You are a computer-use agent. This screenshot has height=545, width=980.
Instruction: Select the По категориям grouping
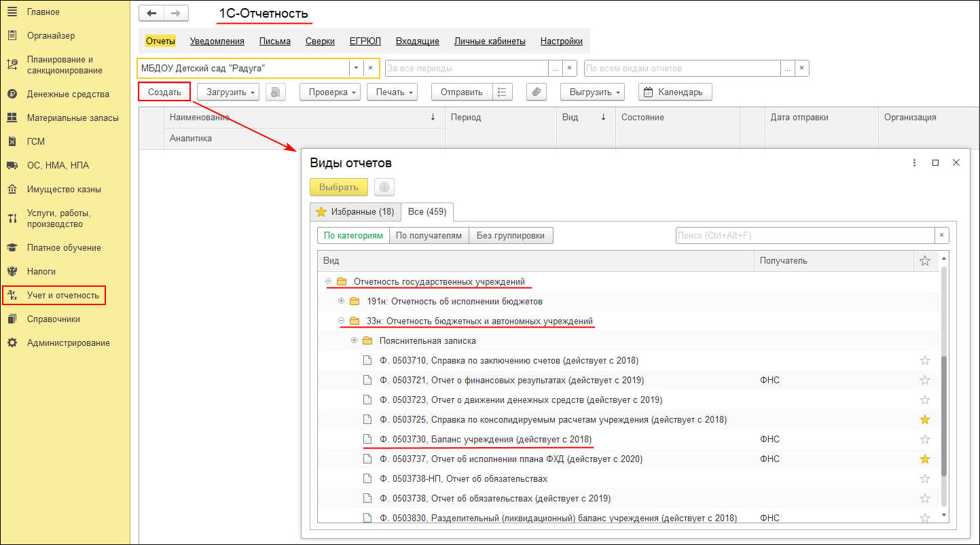tap(353, 236)
